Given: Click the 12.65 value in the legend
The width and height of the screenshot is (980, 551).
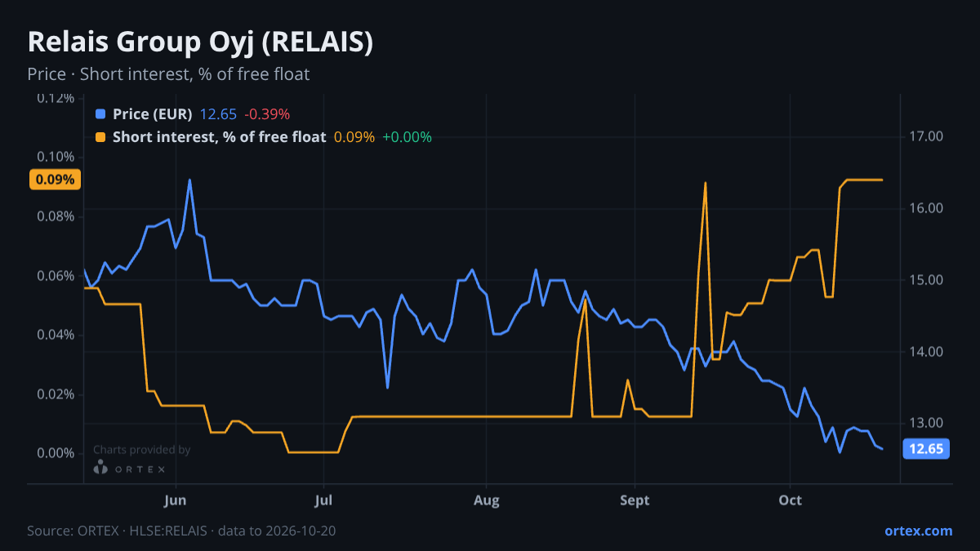Looking at the screenshot, I should (218, 114).
